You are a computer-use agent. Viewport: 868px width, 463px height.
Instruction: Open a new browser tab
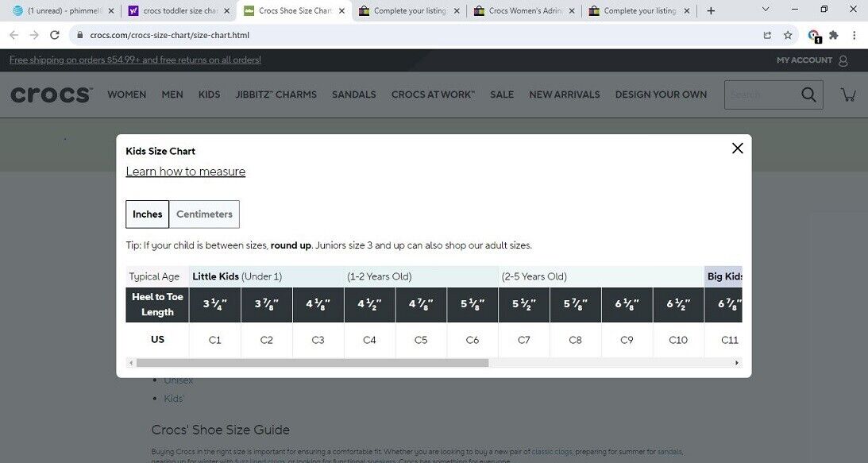[711, 10]
